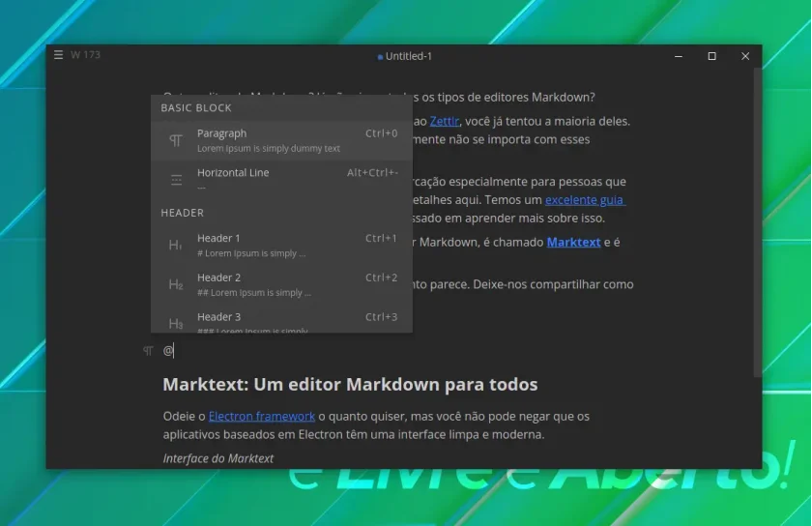Click the BASIC BLOCK section label
Screen dimensions: 812x526
196,107
